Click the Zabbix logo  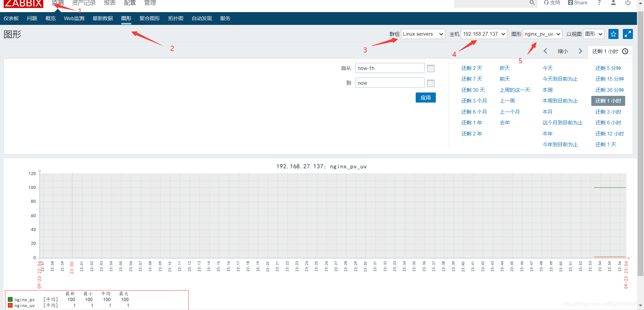point(24,3)
